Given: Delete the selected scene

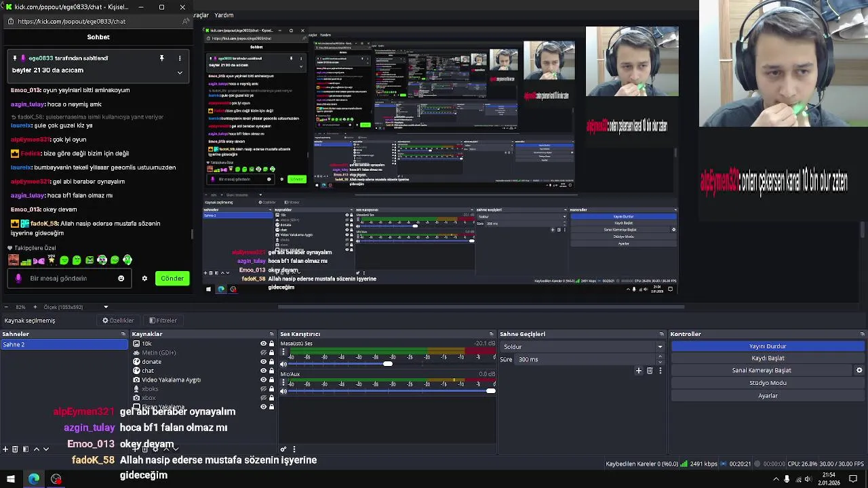Looking at the screenshot, I should pos(15,449).
